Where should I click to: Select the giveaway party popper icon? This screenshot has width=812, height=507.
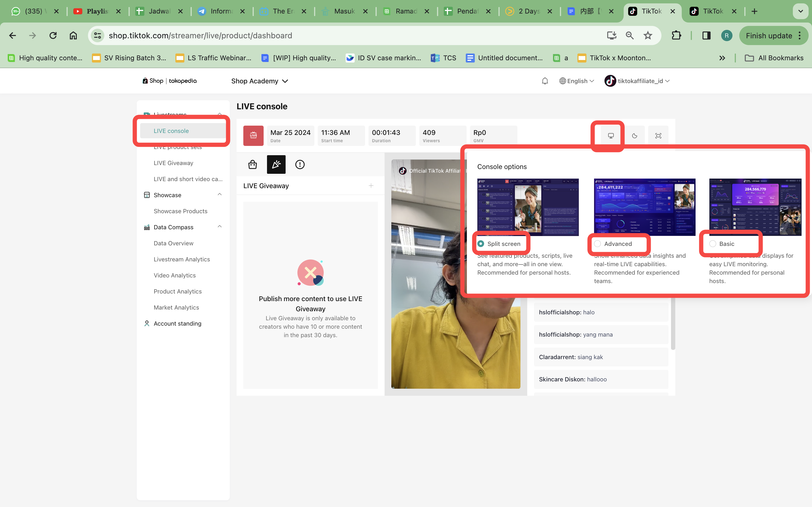[x=276, y=164]
